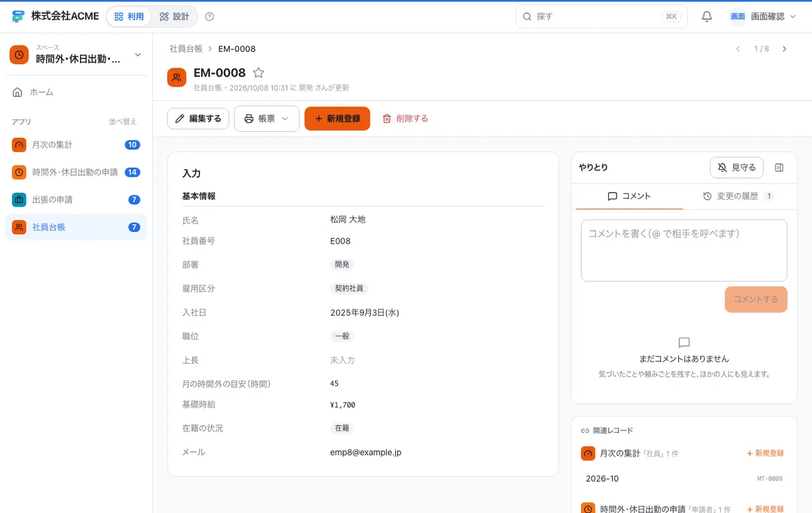Click the orange 新規登録 button
Screen dimensions: 812x513
(337, 119)
